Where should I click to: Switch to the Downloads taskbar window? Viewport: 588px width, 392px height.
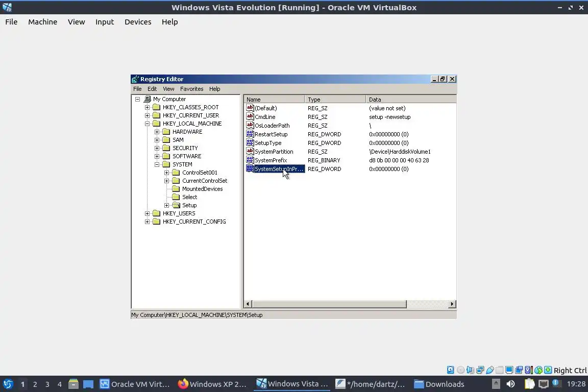coord(439,384)
